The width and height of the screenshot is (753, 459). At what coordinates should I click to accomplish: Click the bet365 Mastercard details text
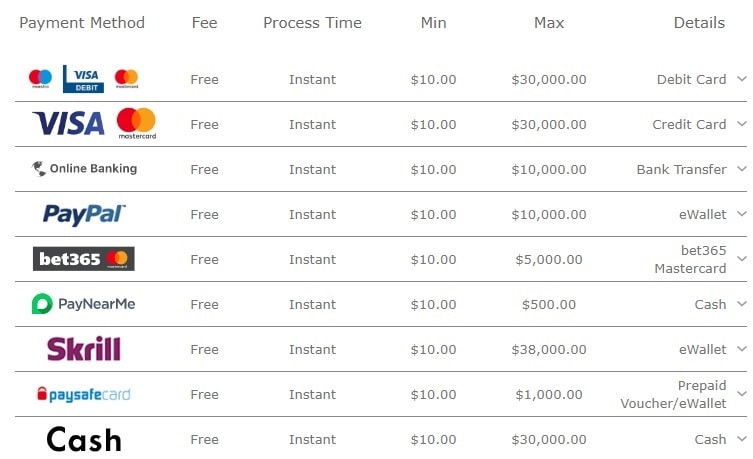pyautogui.click(x=690, y=259)
